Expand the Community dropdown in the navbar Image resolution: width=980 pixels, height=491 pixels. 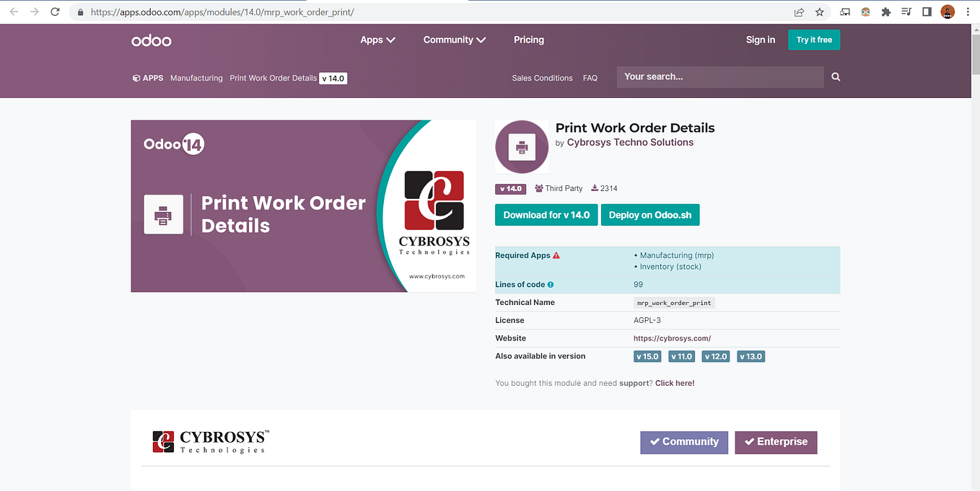coord(454,40)
